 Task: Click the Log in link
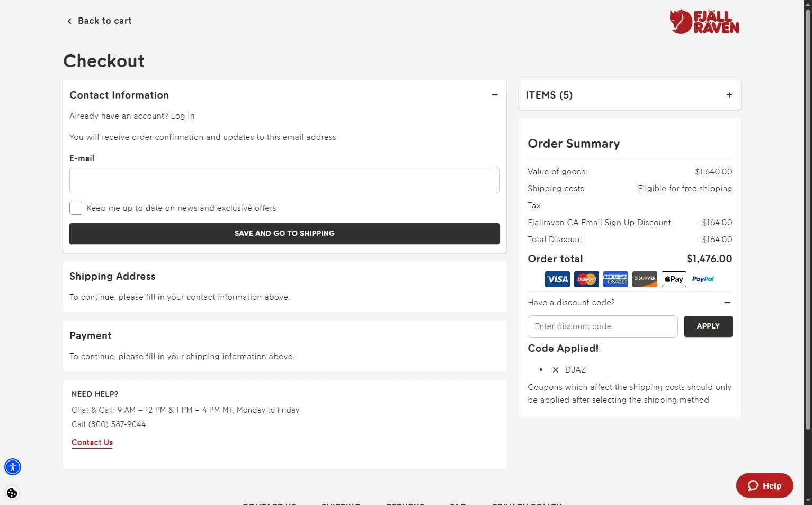pyautogui.click(x=182, y=116)
